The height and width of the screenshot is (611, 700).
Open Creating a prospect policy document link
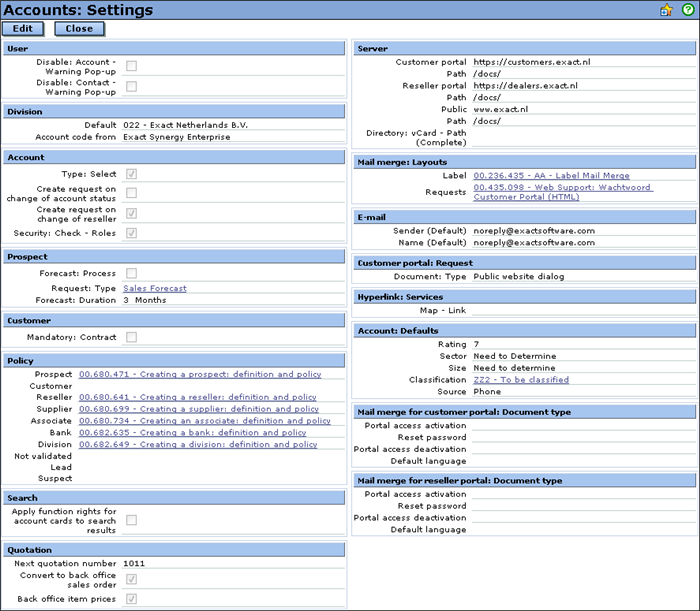pyautogui.click(x=200, y=374)
